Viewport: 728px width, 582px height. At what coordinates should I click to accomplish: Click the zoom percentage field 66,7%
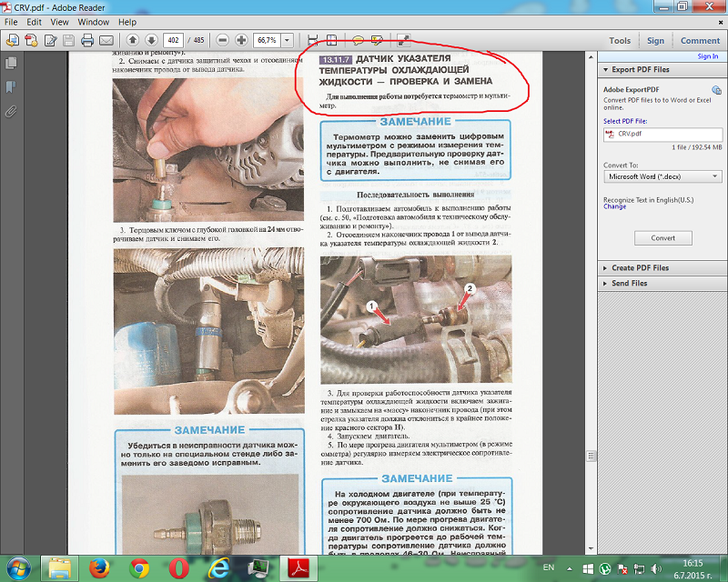tap(267, 40)
